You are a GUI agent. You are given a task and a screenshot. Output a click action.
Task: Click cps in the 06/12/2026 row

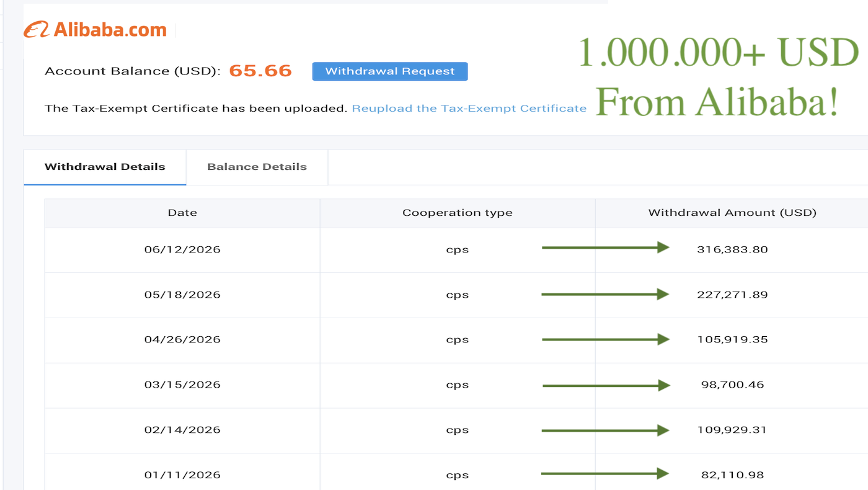(458, 251)
